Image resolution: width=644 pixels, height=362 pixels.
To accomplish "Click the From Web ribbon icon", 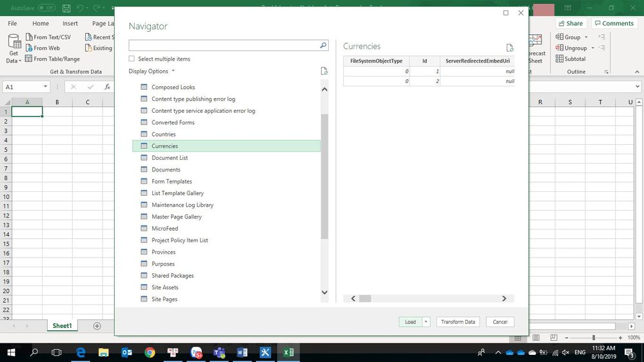I will tap(29, 48).
